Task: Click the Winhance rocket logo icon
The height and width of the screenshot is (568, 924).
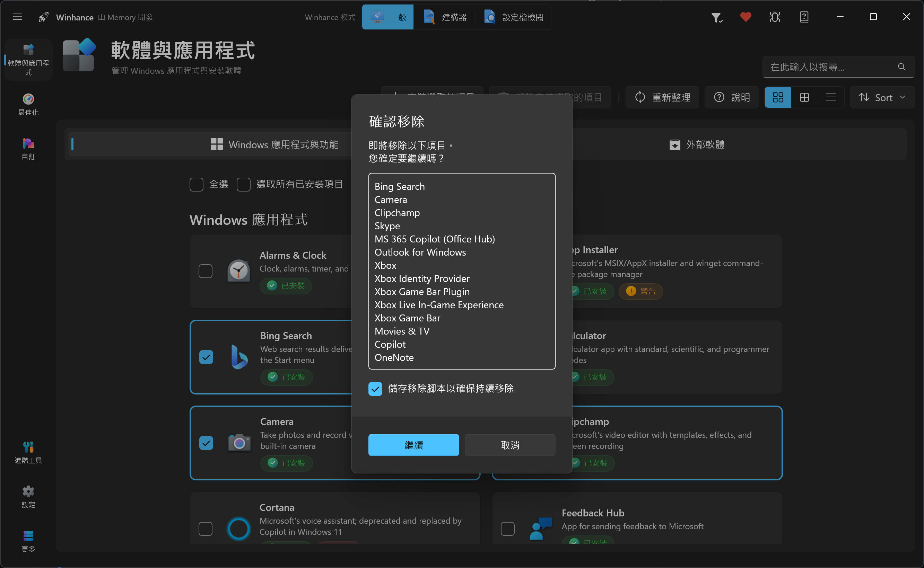Action: [x=44, y=17]
